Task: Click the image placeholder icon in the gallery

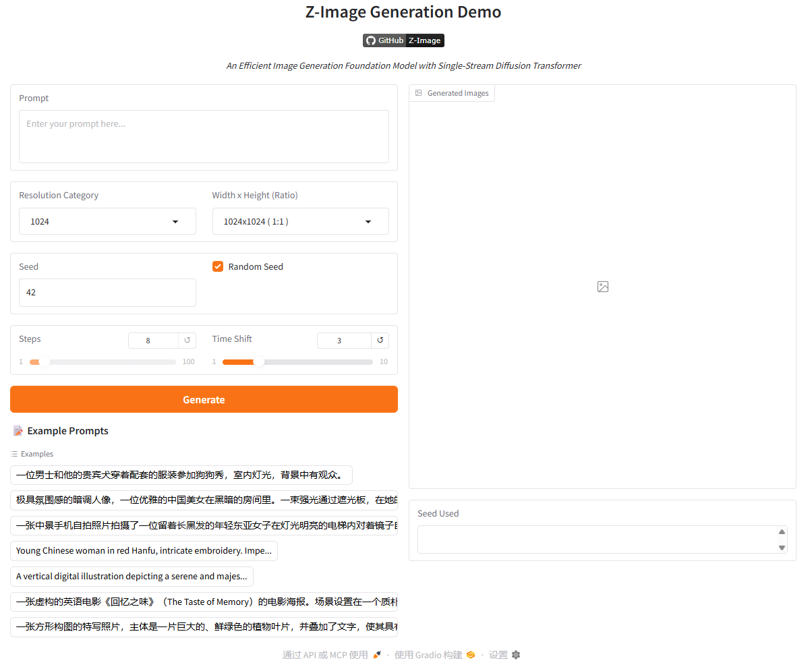Action: pos(602,287)
